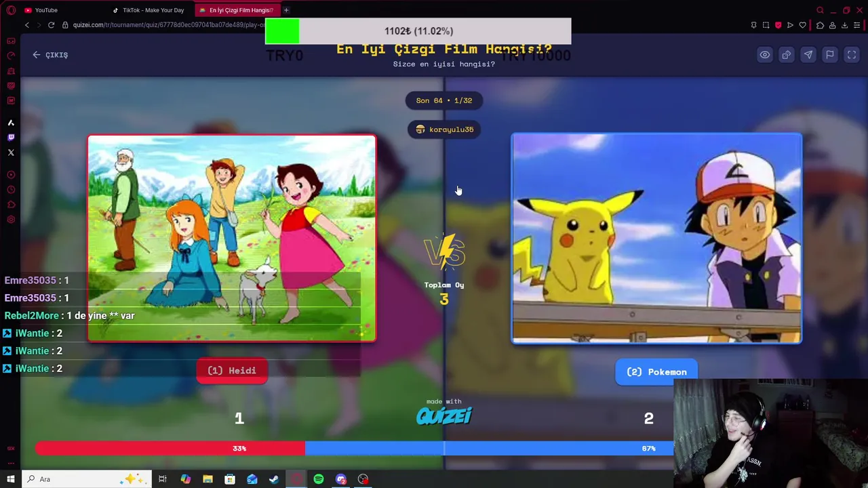
Task: Open the Aria AI sidebar icon
Action: (11, 123)
